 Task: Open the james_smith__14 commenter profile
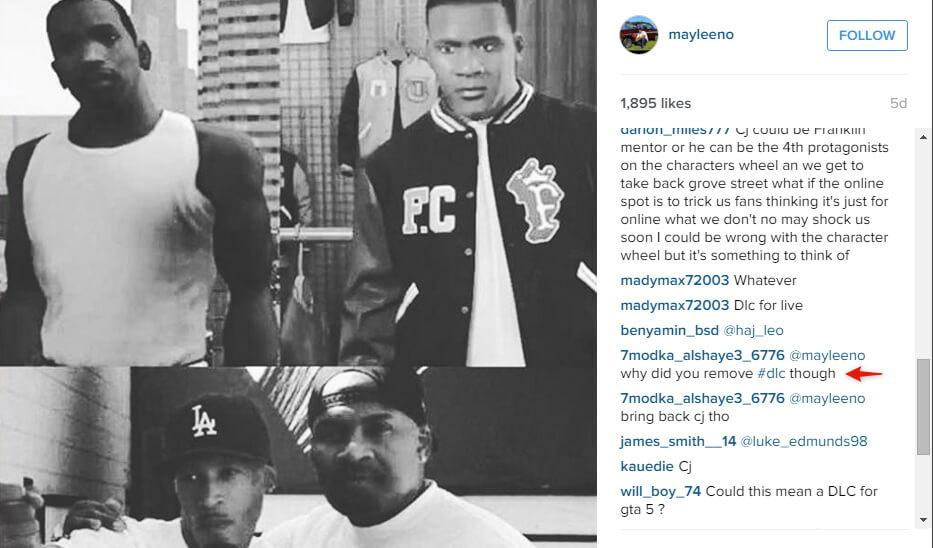point(678,441)
